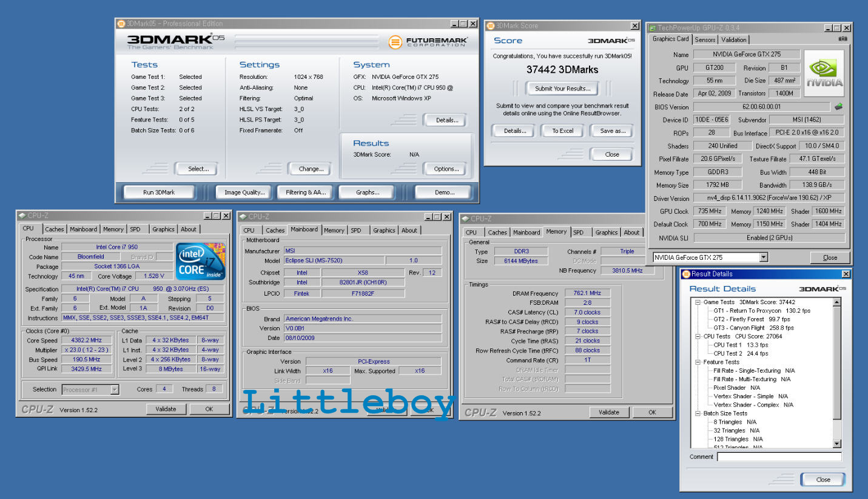868x499 pixels.
Task: Click the BIOS Version value 62.00.60.00.01
Action: [x=761, y=107]
